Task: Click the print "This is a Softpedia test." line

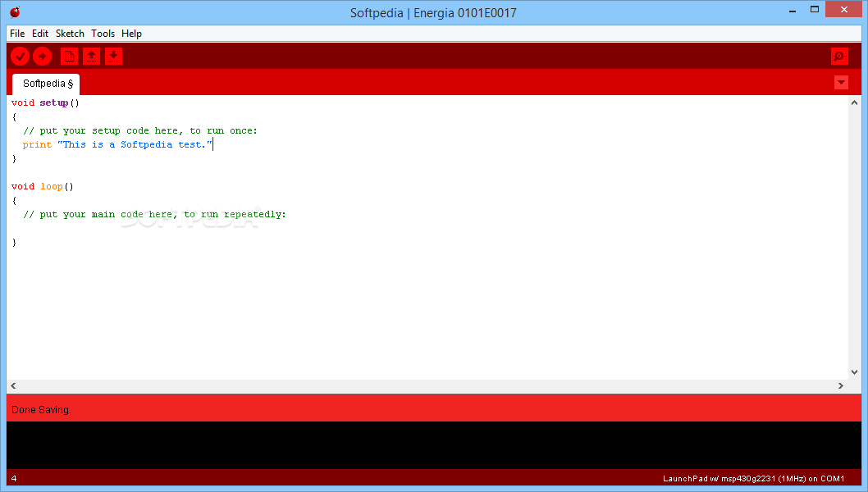Action: [x=117, y=144]
